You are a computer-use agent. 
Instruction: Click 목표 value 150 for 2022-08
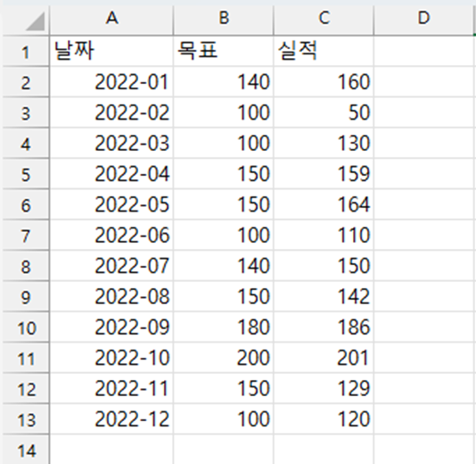(224, 296)
